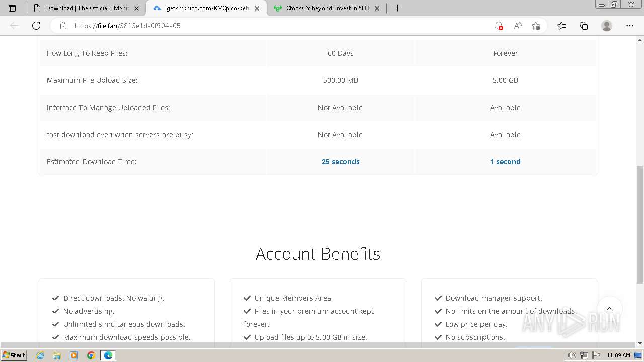
Task: Open File Explorer from taskbar
Action: coord(57,355)
